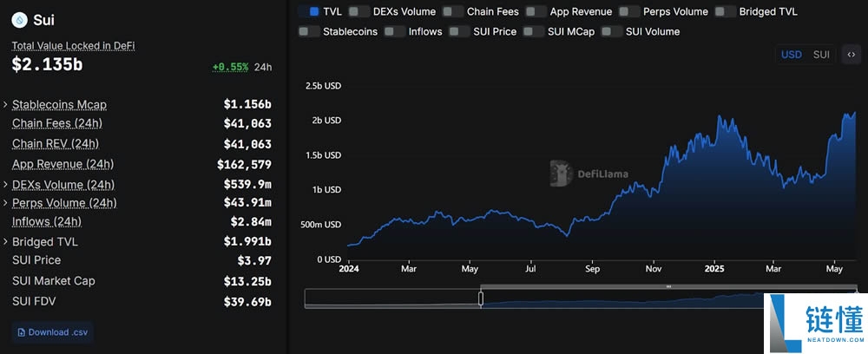
Task: Expand the Bridged TVL row
Action: click(x=6, y=242)
